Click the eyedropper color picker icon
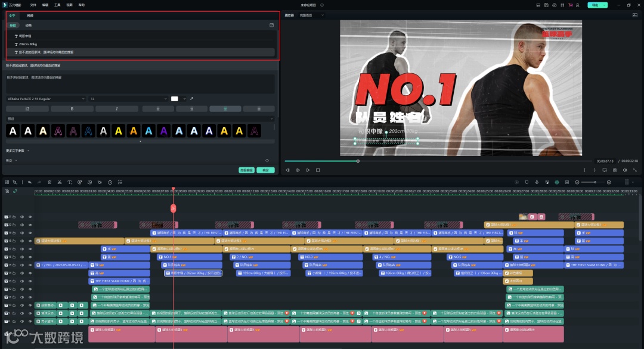Viewport: 644px width, 349px height. point(191,99)
